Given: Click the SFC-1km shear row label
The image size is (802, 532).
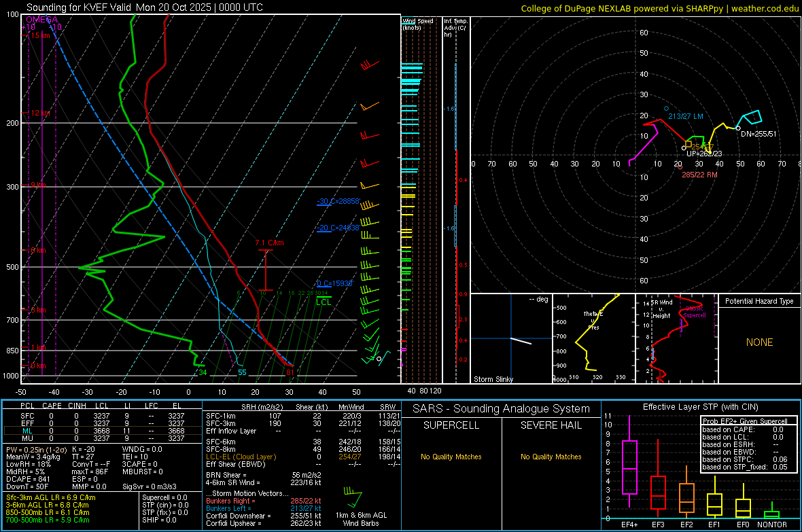Looking at the screenshot, I should pyautogui.click(x=220, y=416).
